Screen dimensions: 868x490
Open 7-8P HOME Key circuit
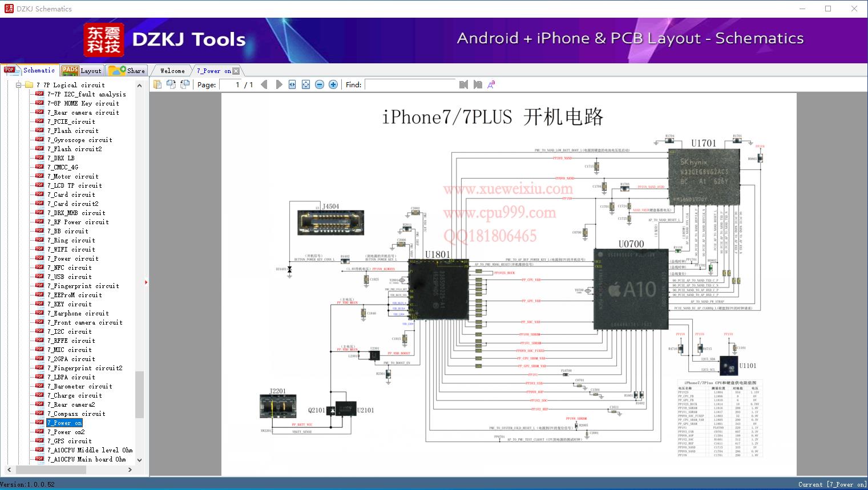83,103
